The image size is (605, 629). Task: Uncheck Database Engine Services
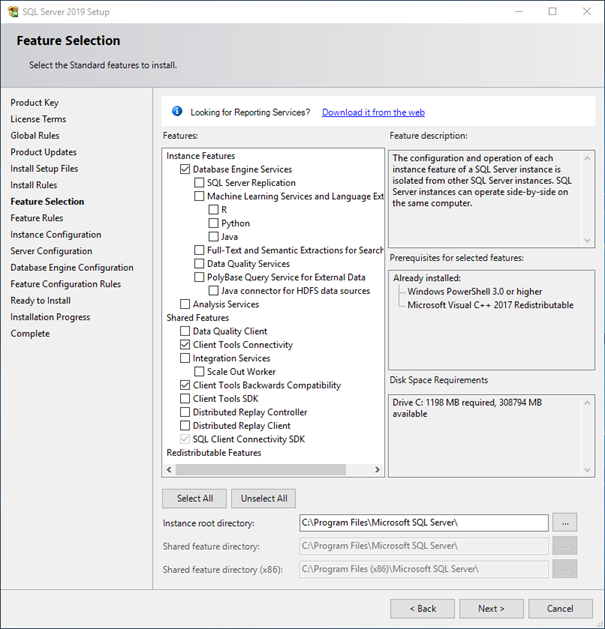coord(185,169)
